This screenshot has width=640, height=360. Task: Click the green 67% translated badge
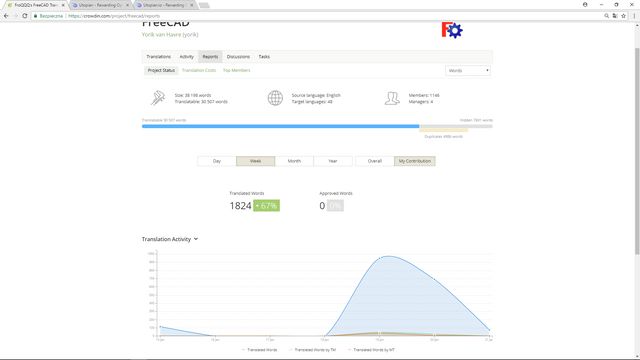pyautogui.click(x=266, y=206)
